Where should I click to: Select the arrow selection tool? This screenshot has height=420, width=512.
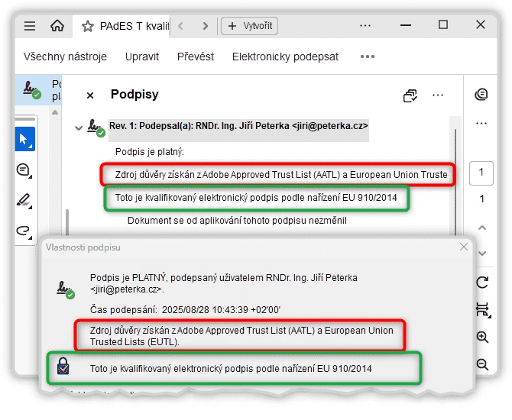click(x=24, y=139)
